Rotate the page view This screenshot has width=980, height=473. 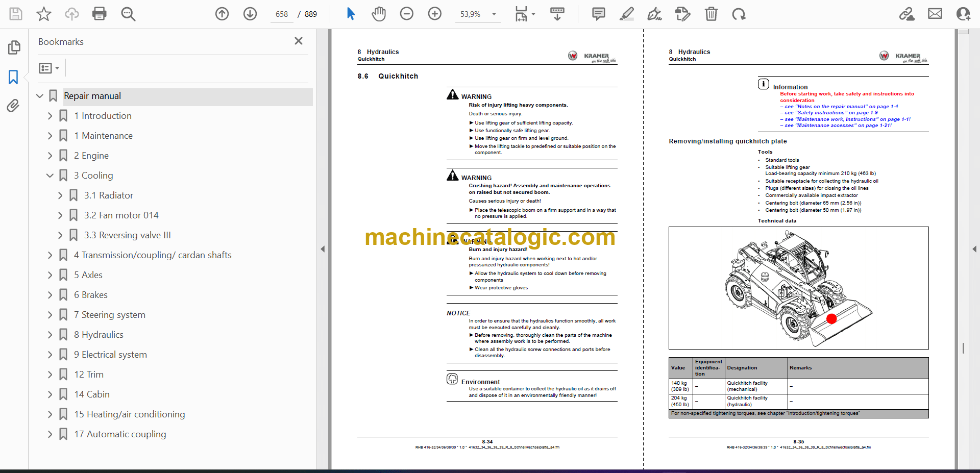coord(739,14)
